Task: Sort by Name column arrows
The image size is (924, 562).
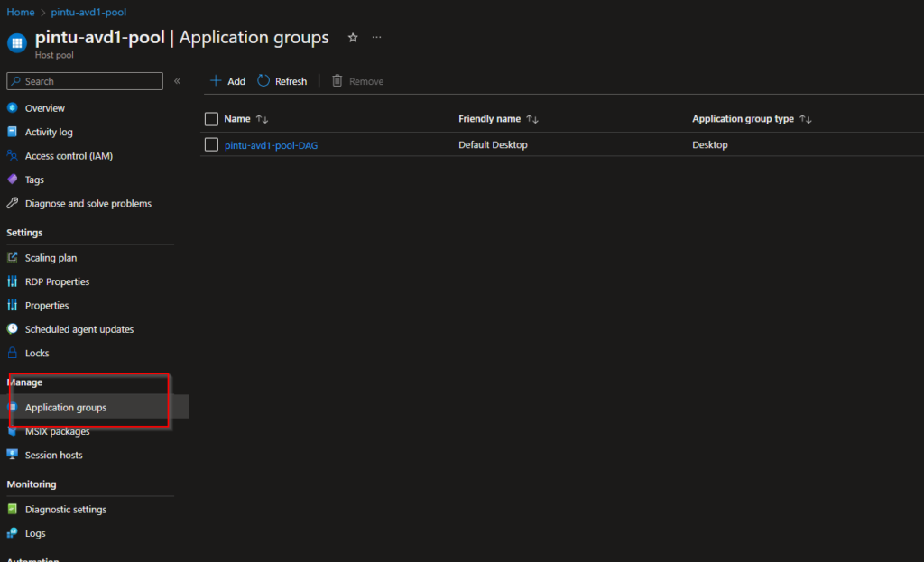Action: coord(263,119)
